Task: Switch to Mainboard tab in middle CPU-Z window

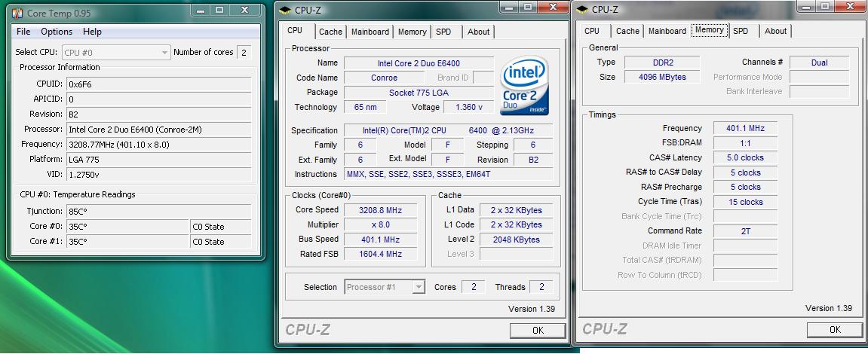Action: point(370,32)
